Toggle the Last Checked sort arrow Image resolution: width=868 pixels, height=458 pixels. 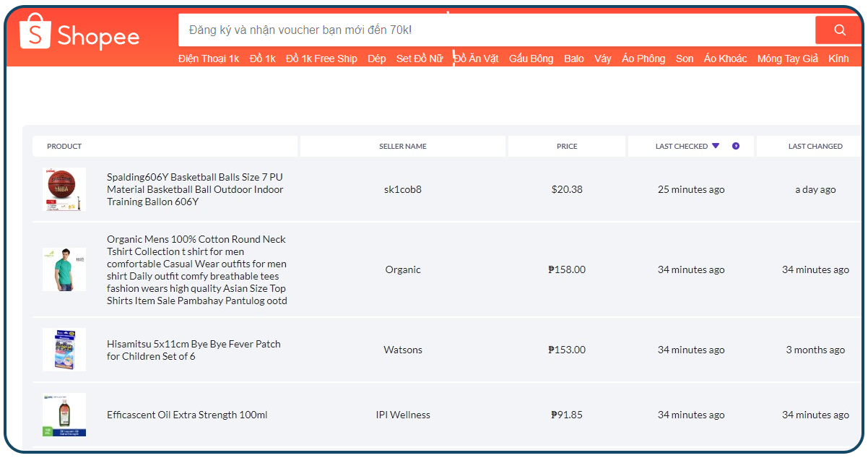pos(716,146)
